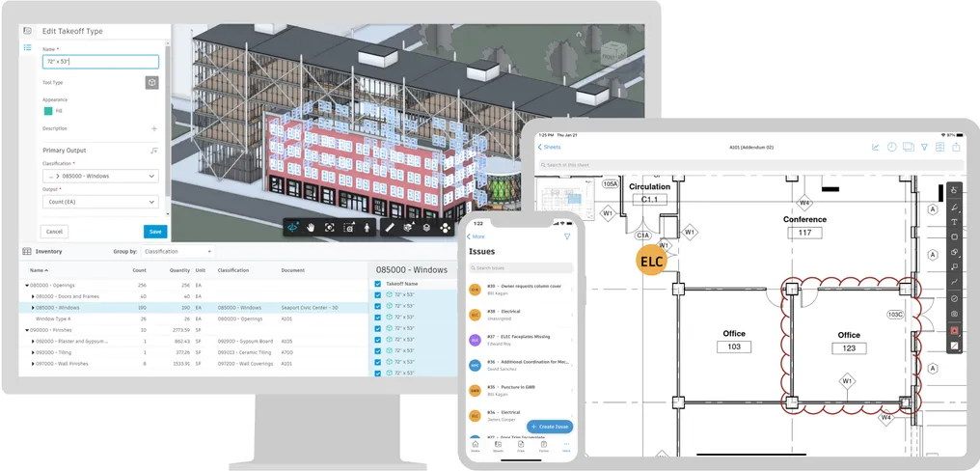Tap the no-fill color swatch on tablet

click(x=954, y=346)
